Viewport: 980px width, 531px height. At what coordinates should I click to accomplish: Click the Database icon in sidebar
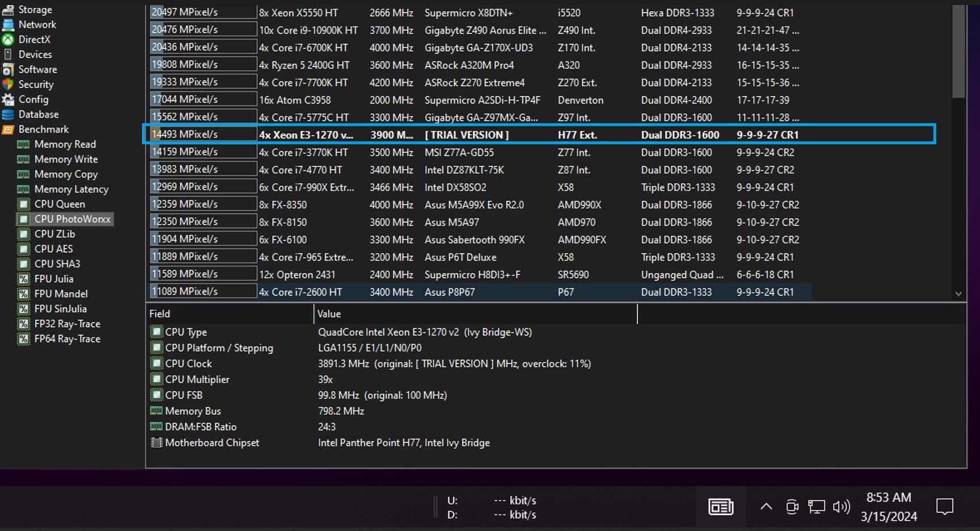coord(8,114)
